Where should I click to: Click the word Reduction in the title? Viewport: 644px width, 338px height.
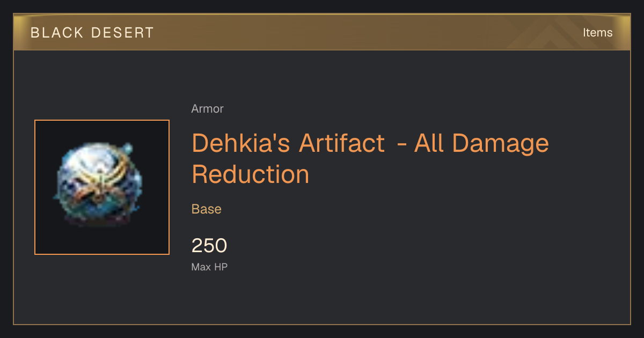[x=251, y=174]
